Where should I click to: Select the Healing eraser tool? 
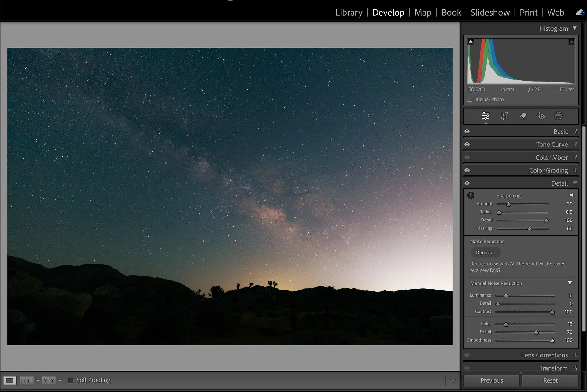coord(523,116)
